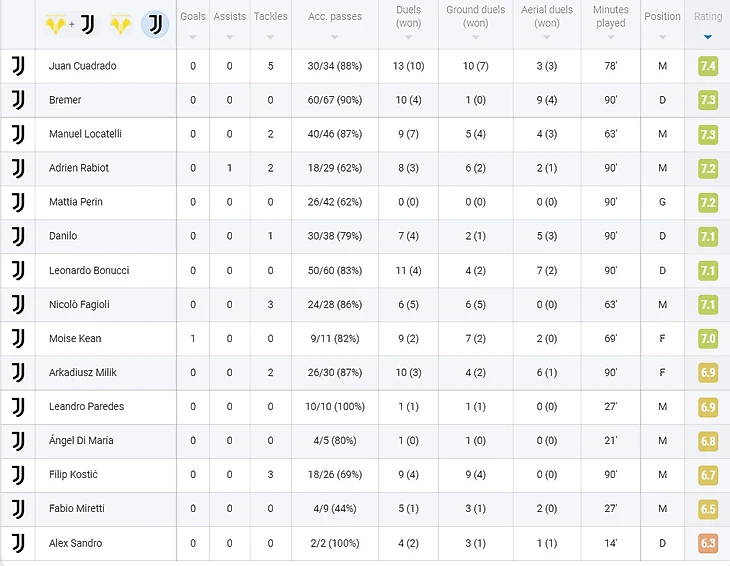Click Juventus crest beside Bremer
Viewport: 730px width, 566px height.
(x=18, y=100)
